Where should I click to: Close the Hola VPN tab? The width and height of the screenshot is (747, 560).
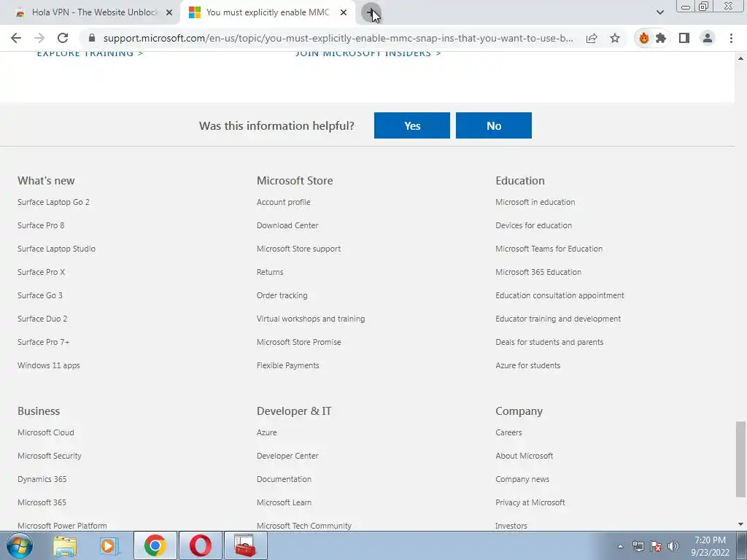pos(169,13)
